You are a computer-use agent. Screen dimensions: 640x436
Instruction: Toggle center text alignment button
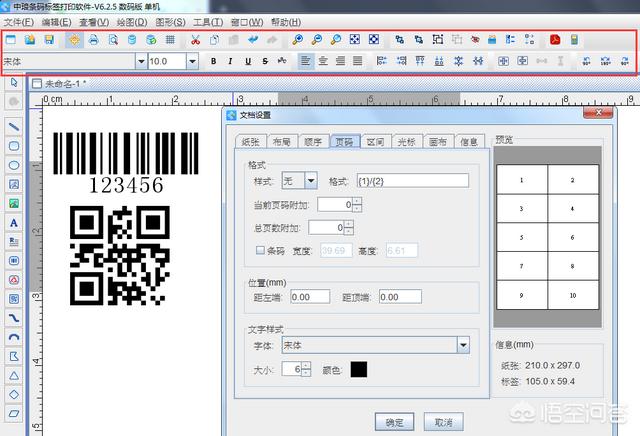coord(323,61)
